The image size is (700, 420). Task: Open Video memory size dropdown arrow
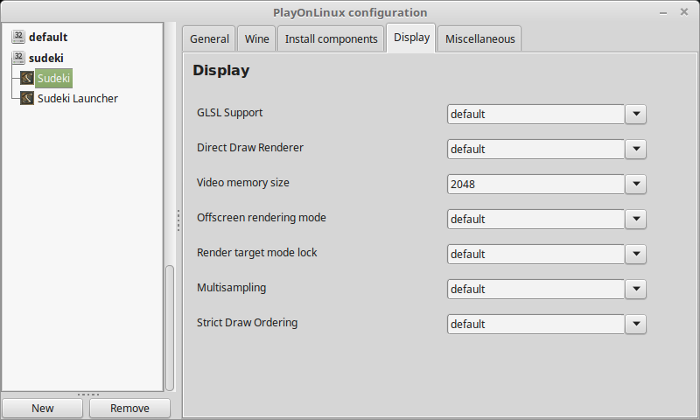636,184
